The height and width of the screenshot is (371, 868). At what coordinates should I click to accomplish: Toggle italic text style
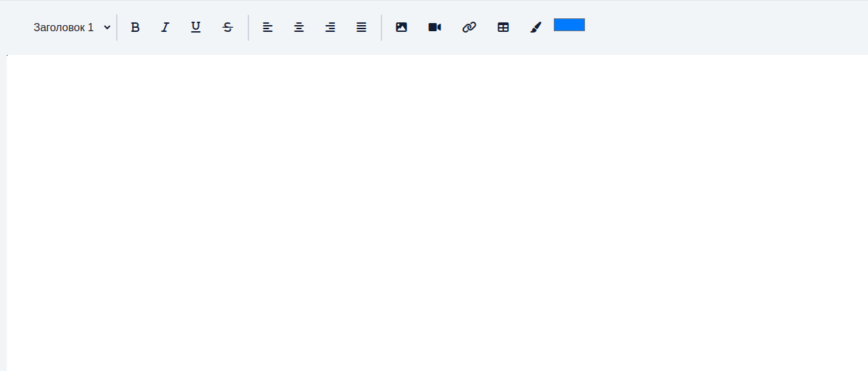point(165,27)
